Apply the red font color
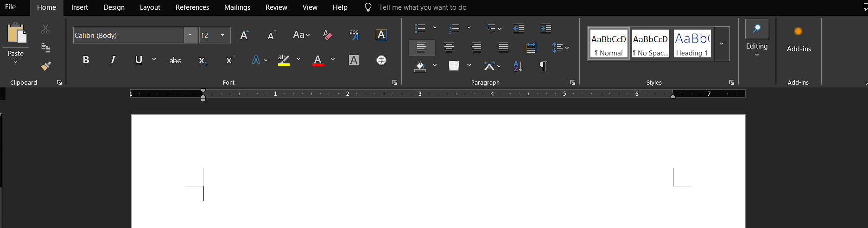The image size is (868, 228). 318,60
